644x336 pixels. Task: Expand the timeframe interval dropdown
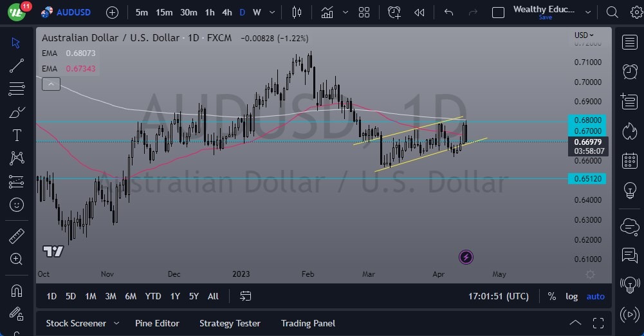tap(272, 13)
